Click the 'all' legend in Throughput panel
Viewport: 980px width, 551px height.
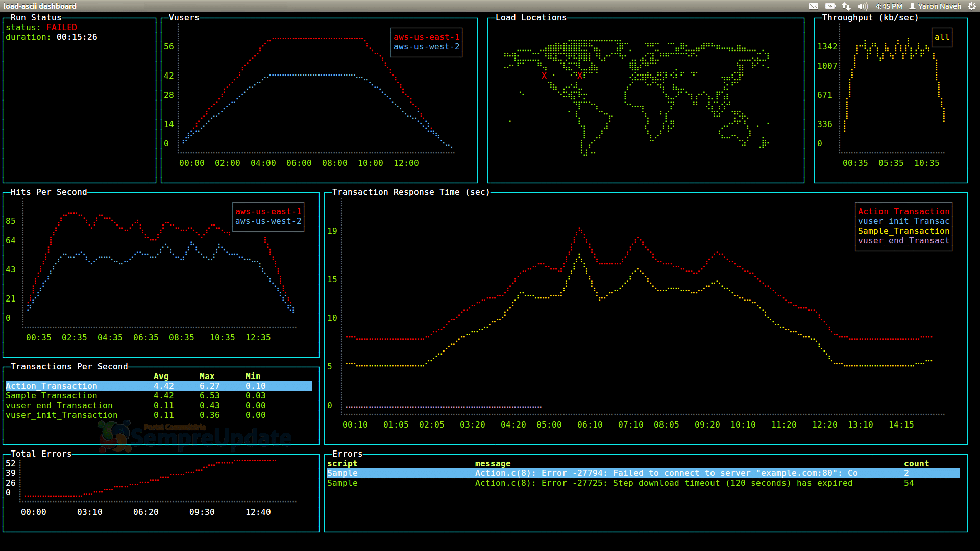click(942, 37)
